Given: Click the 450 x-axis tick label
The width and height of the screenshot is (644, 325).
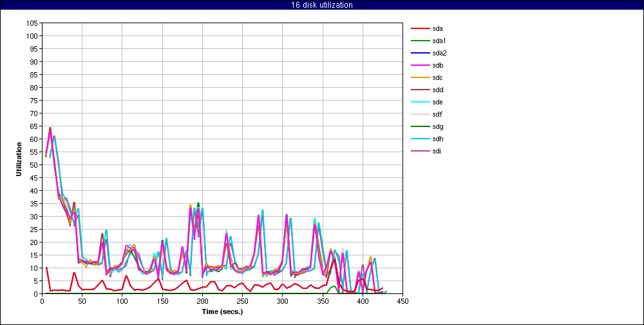Looking at the screenshot, I should tap(402, 301).
